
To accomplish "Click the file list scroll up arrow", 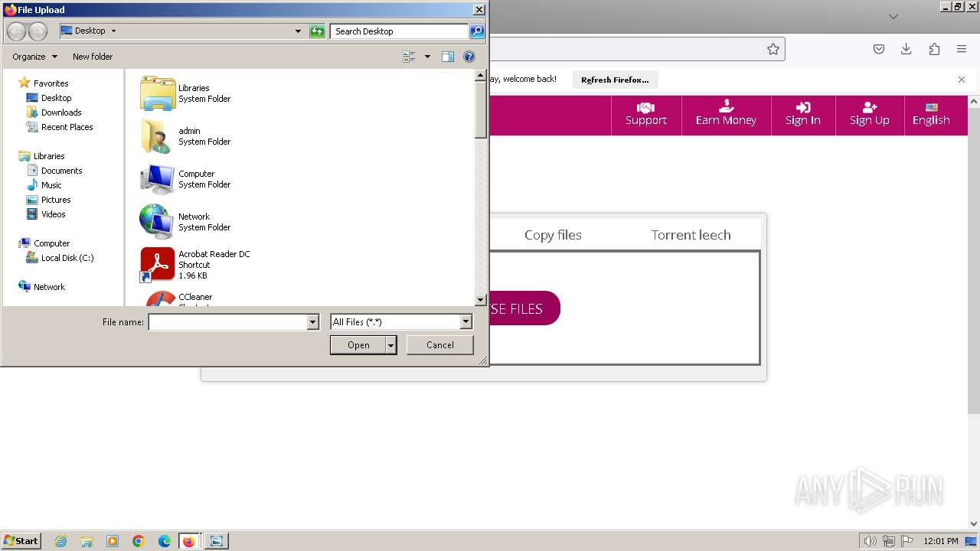I will pyautogui.click(x=481, y=76).
